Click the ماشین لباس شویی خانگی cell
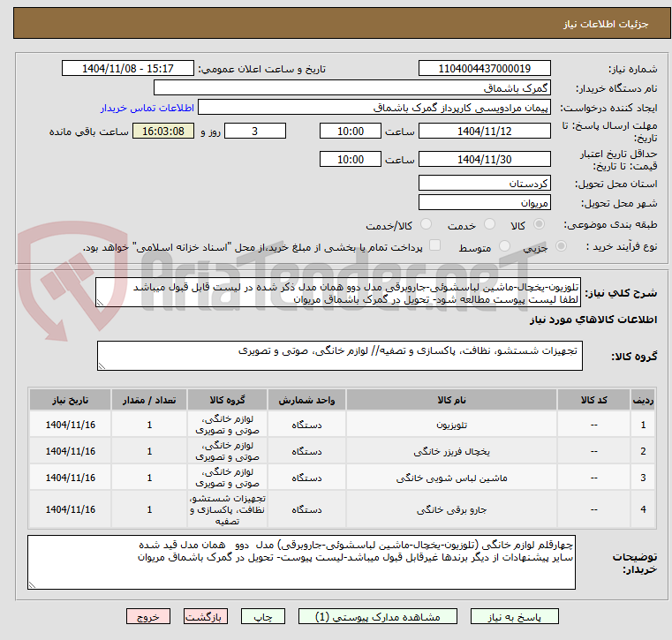Viewport: 672px width, 640px height. [x=451, y=478]
